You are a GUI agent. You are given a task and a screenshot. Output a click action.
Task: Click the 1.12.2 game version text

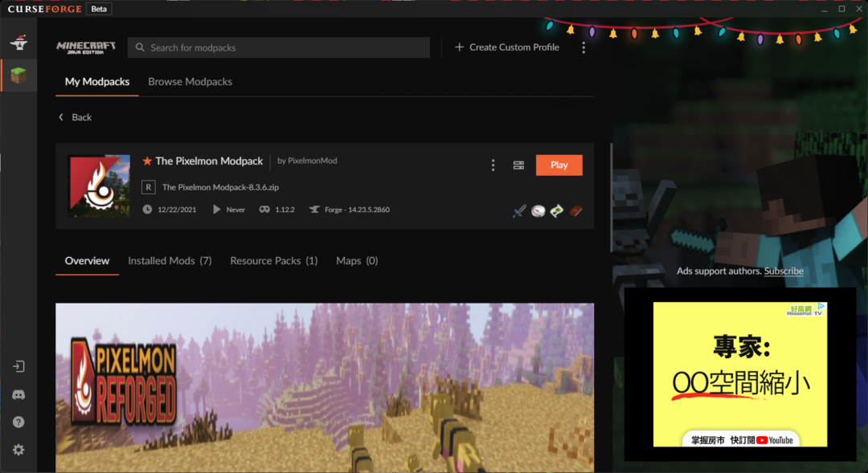pos(285,210)
